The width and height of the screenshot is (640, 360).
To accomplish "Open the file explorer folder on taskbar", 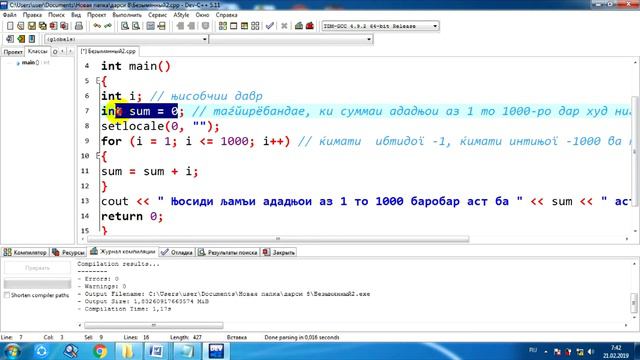I will [128, 351].
